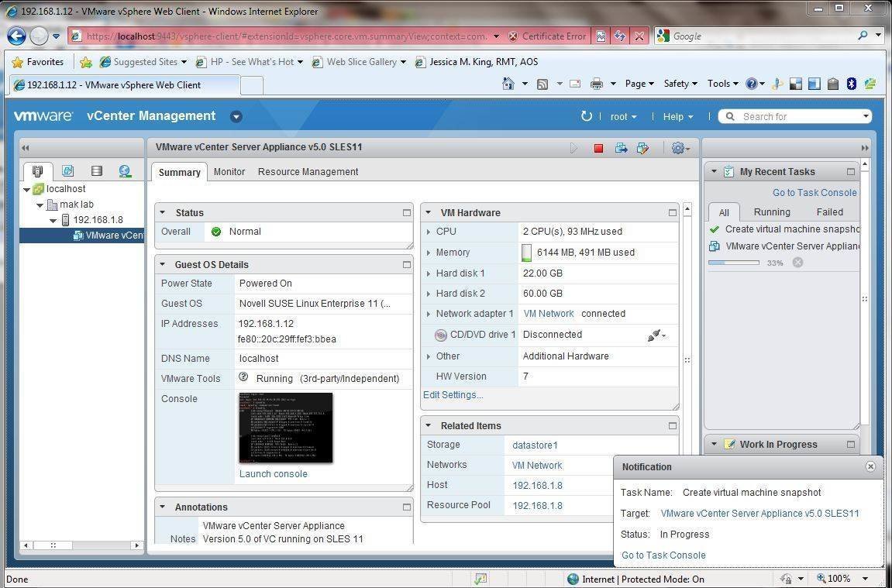Open the datastore1 storage link
892x588 pixels.
(535, 445)
